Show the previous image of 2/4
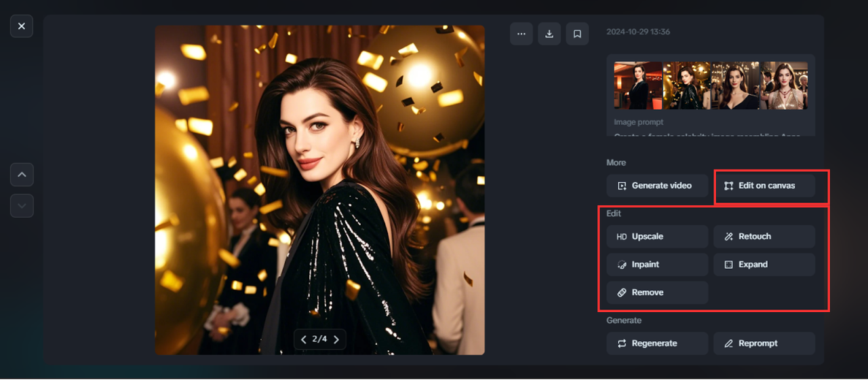Screen dimensions: 868x380 pos(304,339)
